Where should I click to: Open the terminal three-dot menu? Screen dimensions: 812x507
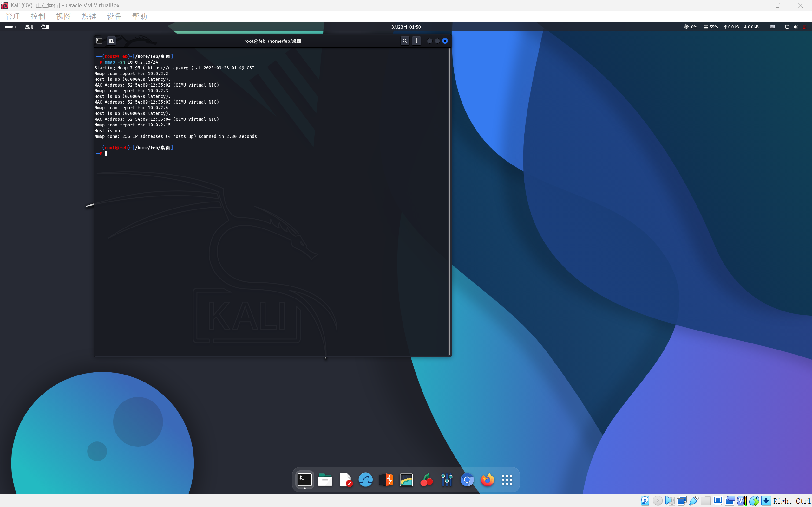[x=416, y=41]
